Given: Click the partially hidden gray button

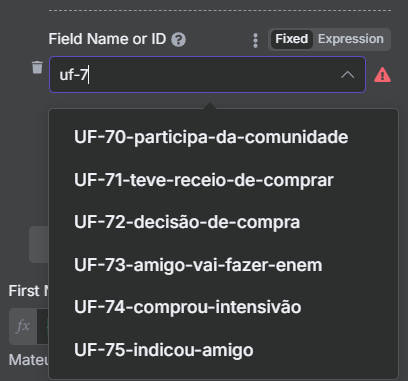Looking at the screenshot, I should point(39,245).
